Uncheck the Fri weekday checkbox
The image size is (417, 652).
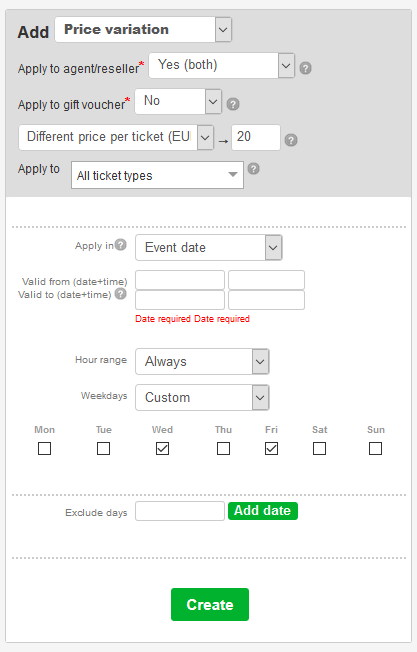(271, 449)
